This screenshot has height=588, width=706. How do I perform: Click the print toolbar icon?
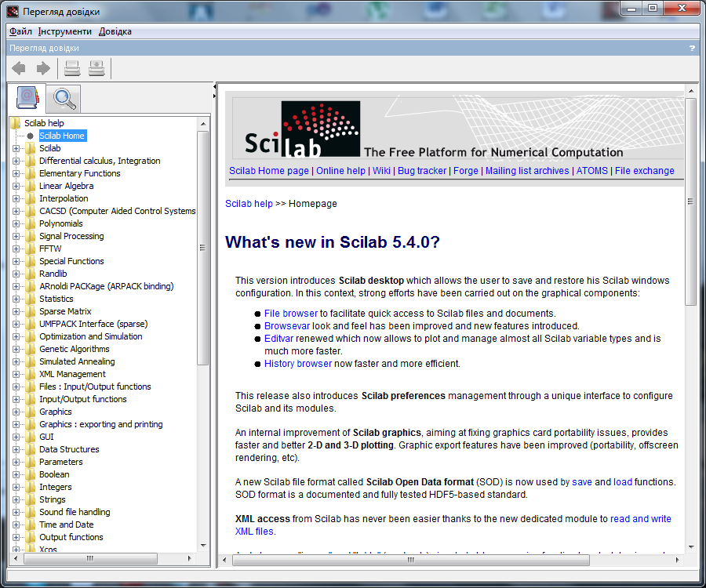tap(72, 68)
